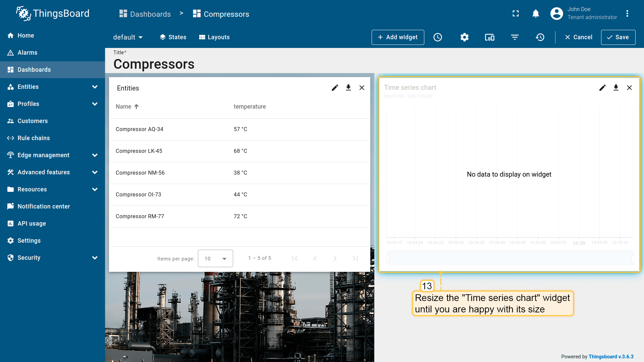Edit the Entities widget with pencil icon
Viewport: 644px width, 362px height.
point(335,88)
